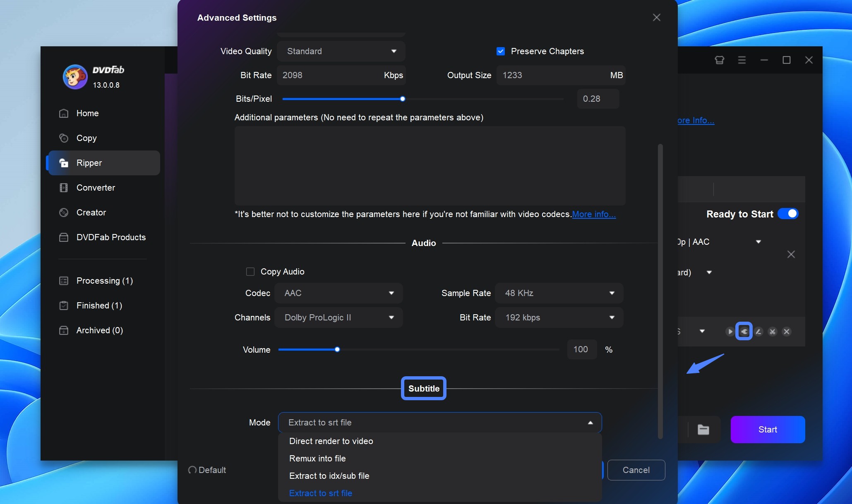Viewport: 852px width, 504px height.
Task: Click the Start button
Action: point(767,430)
